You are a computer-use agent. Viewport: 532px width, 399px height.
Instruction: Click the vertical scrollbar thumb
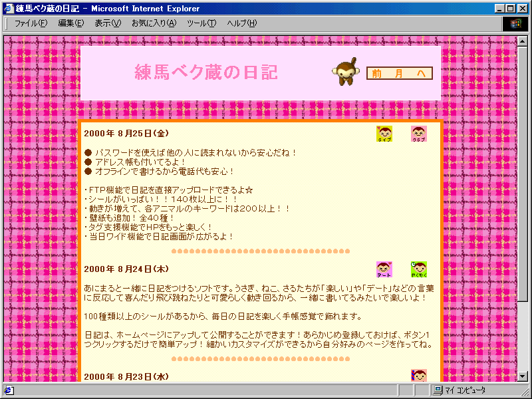pyautogui.click(x=523, y=174)
